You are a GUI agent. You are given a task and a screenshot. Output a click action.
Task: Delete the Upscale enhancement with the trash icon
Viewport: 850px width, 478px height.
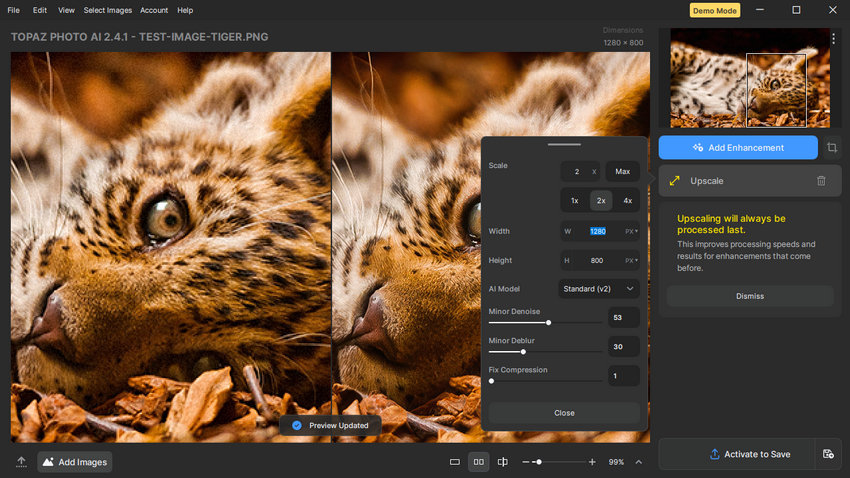[x=821, y=181]
